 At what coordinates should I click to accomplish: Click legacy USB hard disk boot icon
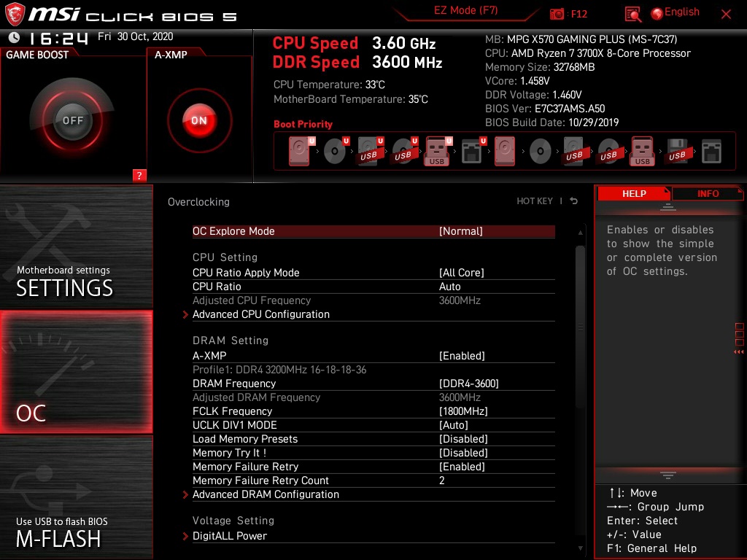(575, 152)
